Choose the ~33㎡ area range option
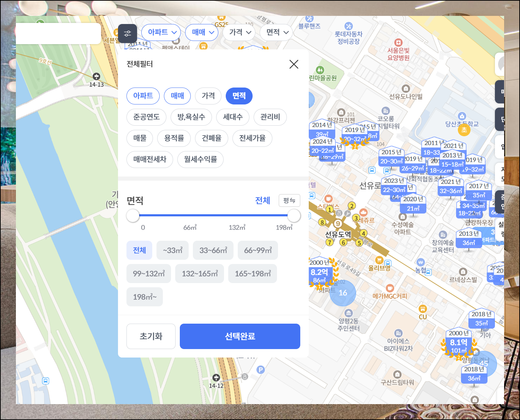 click(173, 250)
